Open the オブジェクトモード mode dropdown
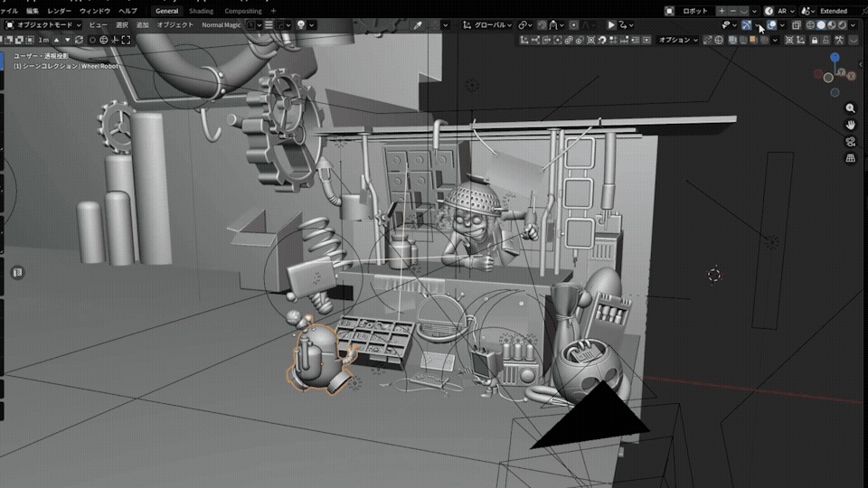 coord(43,25)
